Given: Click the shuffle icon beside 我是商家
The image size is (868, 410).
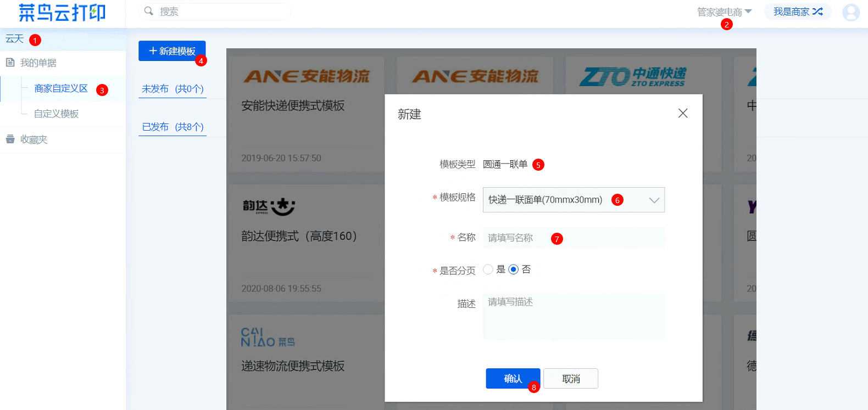Looking at the screenshot, I should click(817, 12).
